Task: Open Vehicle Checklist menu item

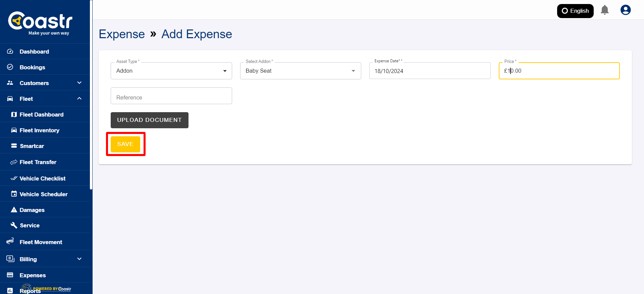Action: 45,178
